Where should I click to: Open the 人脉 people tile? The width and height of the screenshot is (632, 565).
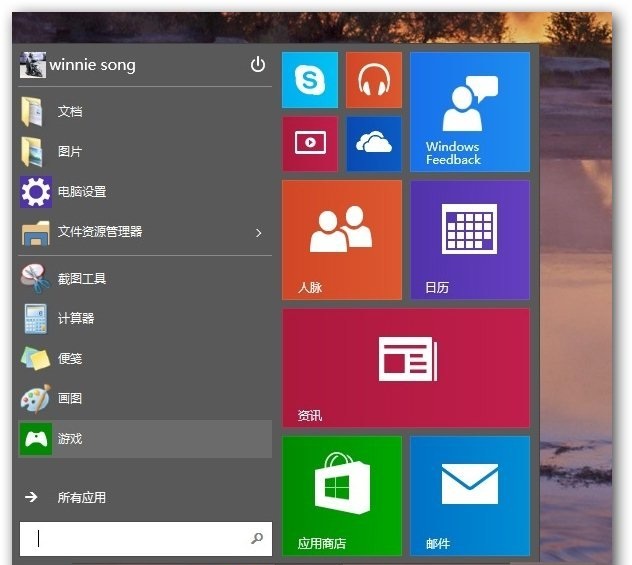(342, 240)
